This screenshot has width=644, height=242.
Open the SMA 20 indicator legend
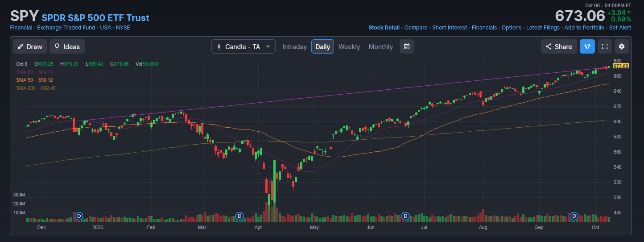click(34, 72)
